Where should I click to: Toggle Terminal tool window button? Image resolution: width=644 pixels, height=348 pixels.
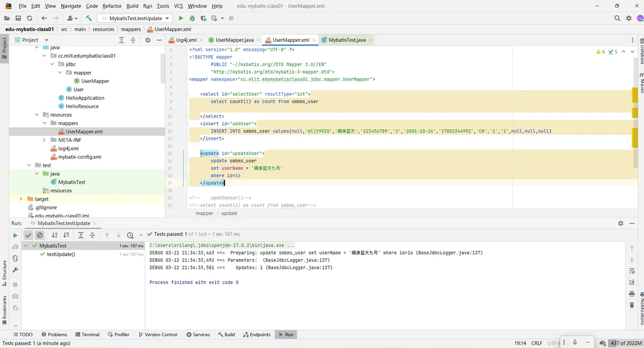tap(87, 335)
